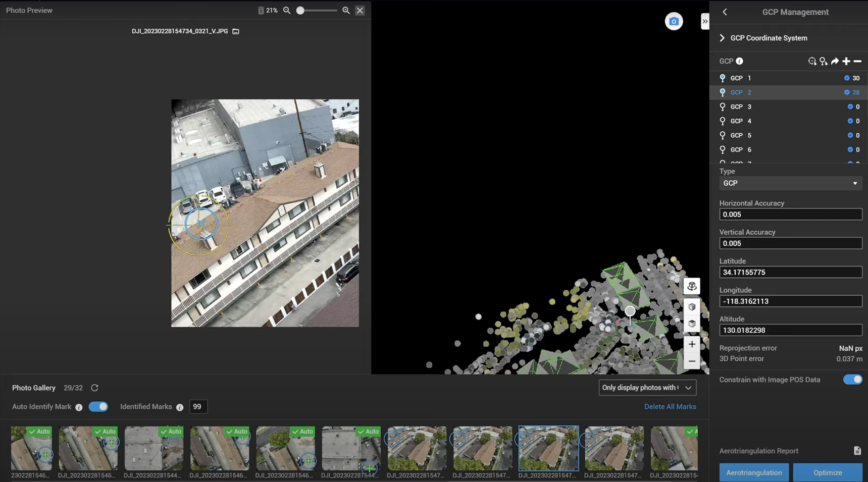The width and height of the screenshot is (868, 482).
Task: Click the export arrow icon above GCP list
Action: [x=835, y=61]
